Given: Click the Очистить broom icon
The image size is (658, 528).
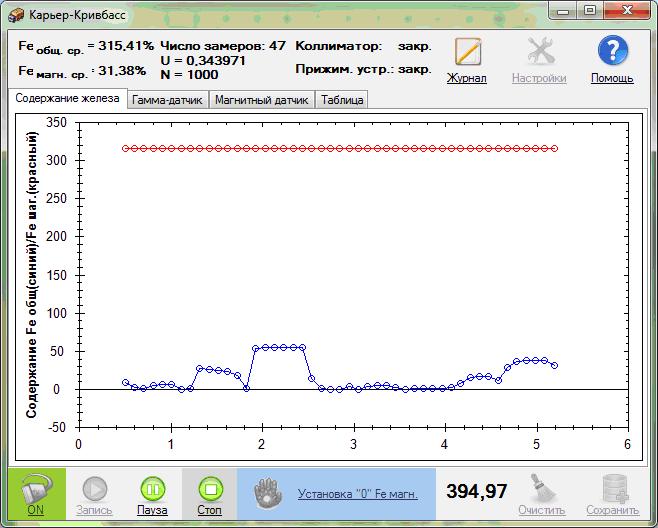Looking at the screenshot, I should click(542, 488).
